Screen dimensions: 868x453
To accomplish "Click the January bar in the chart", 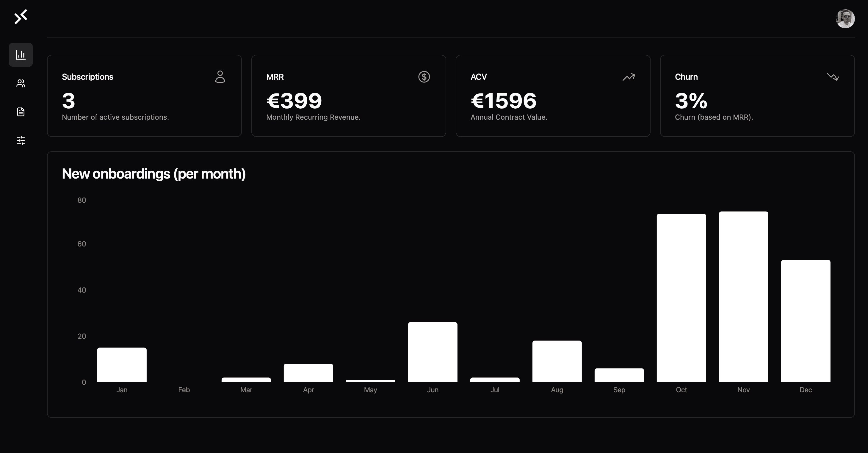I will 122,365.
